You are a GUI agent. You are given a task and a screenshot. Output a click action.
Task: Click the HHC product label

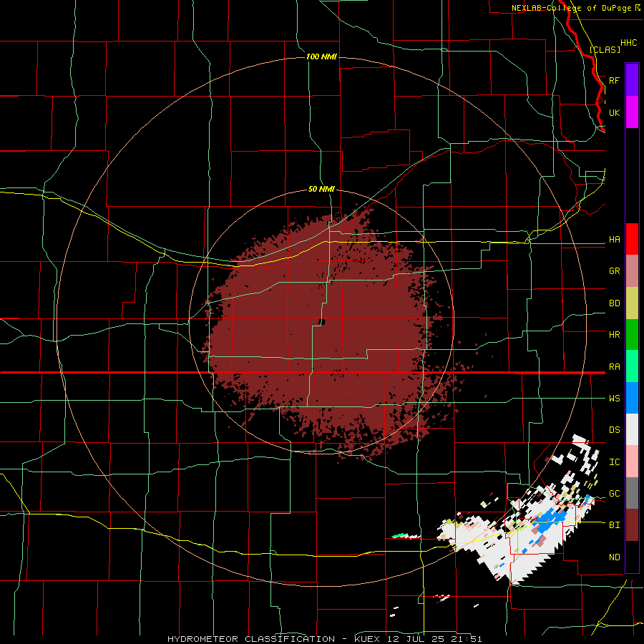(628, 43)
